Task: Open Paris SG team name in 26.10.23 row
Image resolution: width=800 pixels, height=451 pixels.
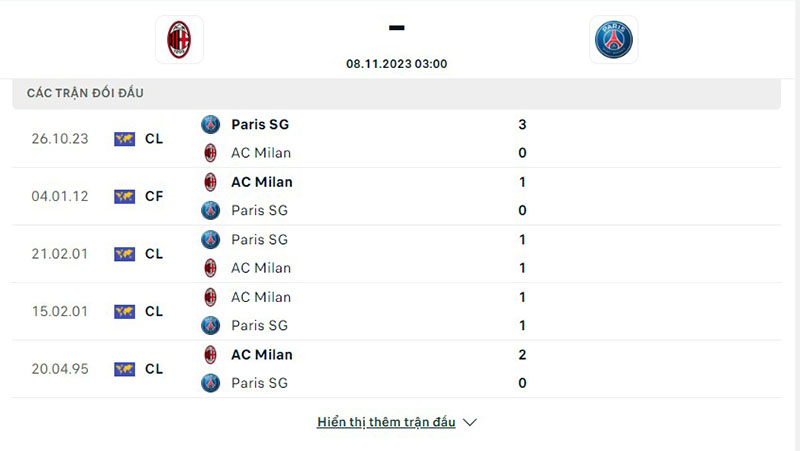Action: click(260, 125)
